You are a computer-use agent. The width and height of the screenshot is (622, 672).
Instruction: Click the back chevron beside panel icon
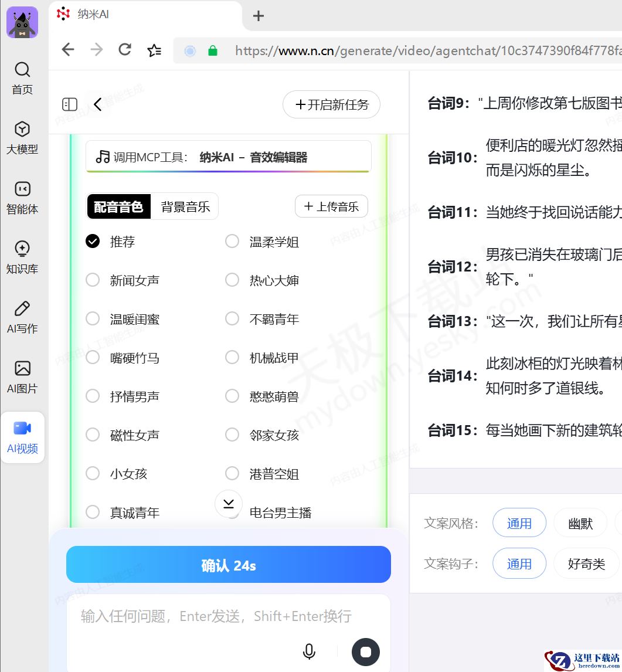[98, 104]
